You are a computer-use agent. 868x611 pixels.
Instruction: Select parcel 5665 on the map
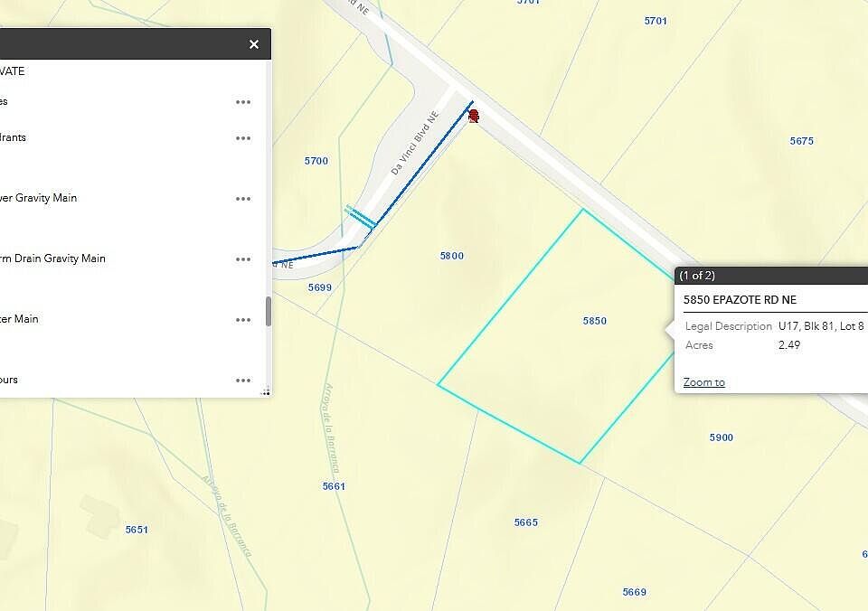pyautogui.click(x=525, y=522)
